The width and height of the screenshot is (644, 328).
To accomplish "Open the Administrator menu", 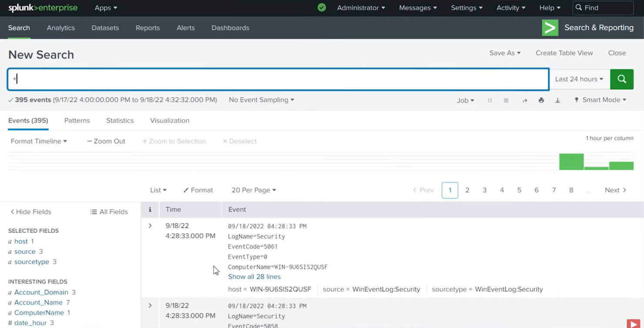I will [361, 8].
